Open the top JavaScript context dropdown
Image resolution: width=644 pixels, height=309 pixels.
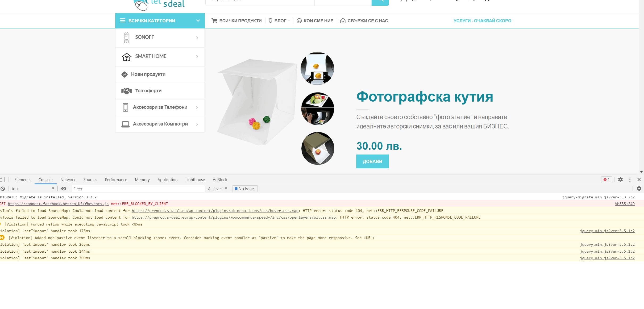pyautogui.click(x=32, y=189)
